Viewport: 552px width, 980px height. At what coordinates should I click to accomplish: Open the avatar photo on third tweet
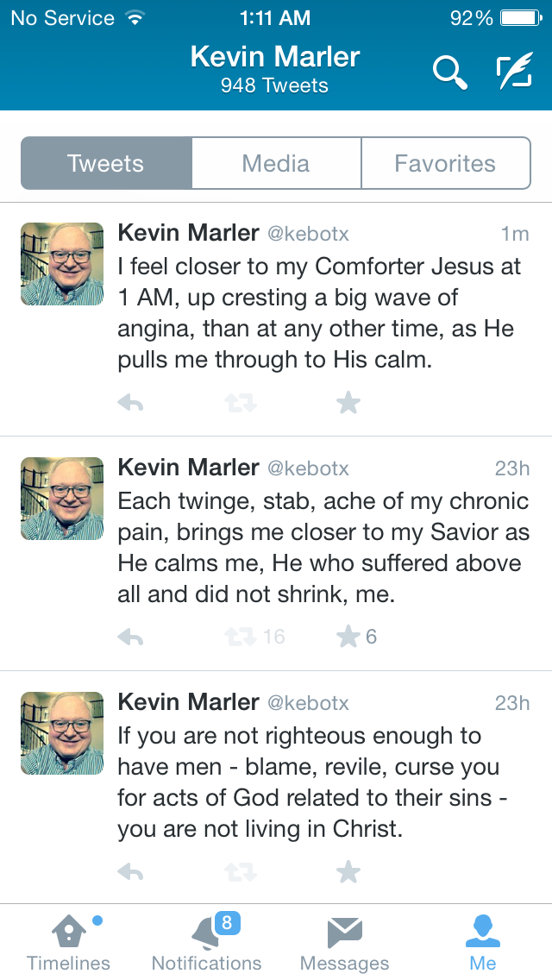pyautogui.click(x=62, y=733)
